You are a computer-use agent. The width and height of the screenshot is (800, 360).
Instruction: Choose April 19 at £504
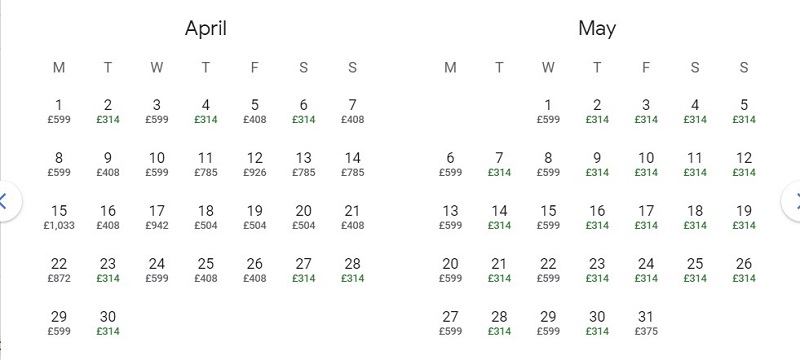(x=255, y=217)
